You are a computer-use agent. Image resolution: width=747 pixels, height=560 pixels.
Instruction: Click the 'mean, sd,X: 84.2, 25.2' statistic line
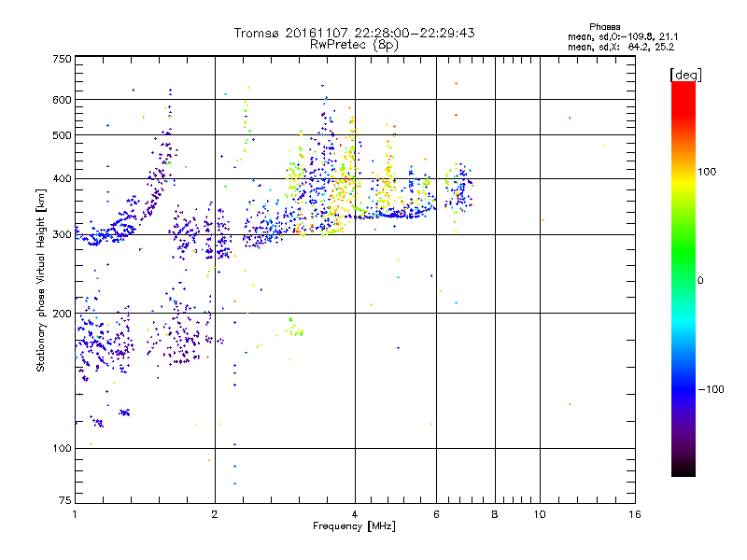click(621, 47)
